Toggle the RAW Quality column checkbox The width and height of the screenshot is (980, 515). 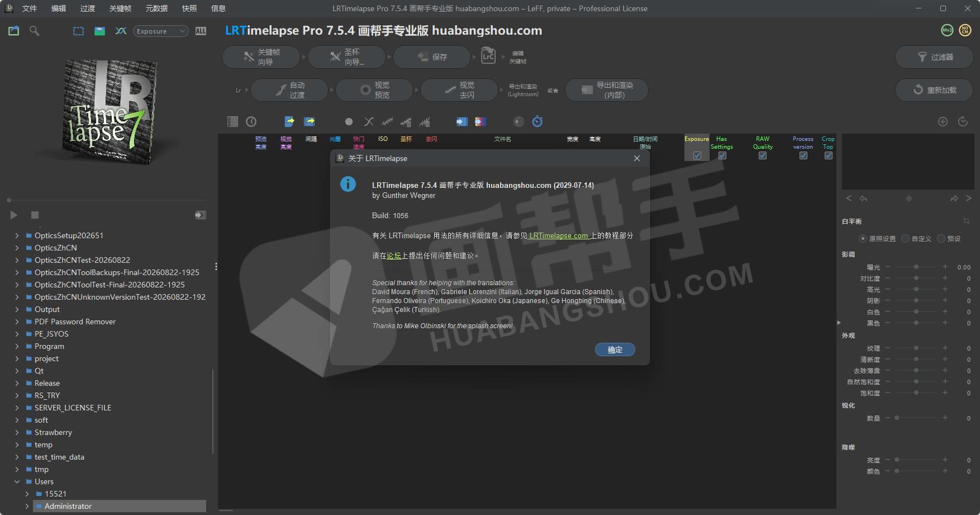763,156
